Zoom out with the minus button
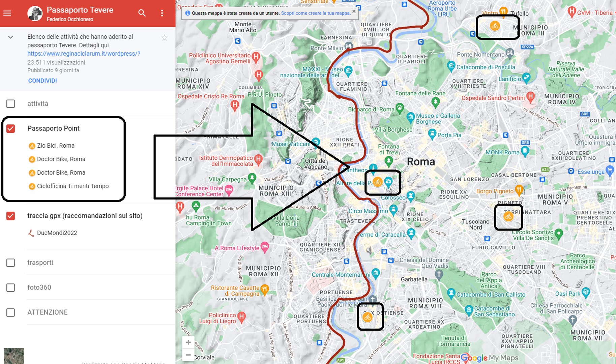The height and width of the screenshot is (364, 616). pos(188,355)
